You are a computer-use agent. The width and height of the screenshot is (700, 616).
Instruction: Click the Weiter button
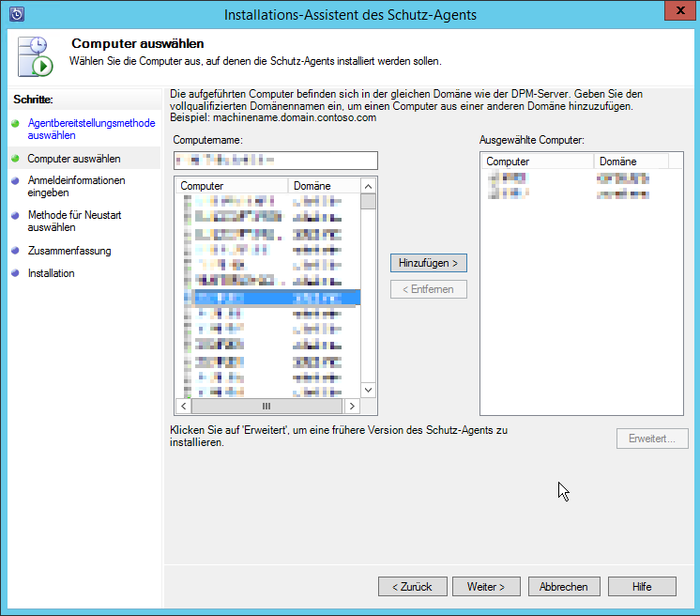tap(486, 586)
